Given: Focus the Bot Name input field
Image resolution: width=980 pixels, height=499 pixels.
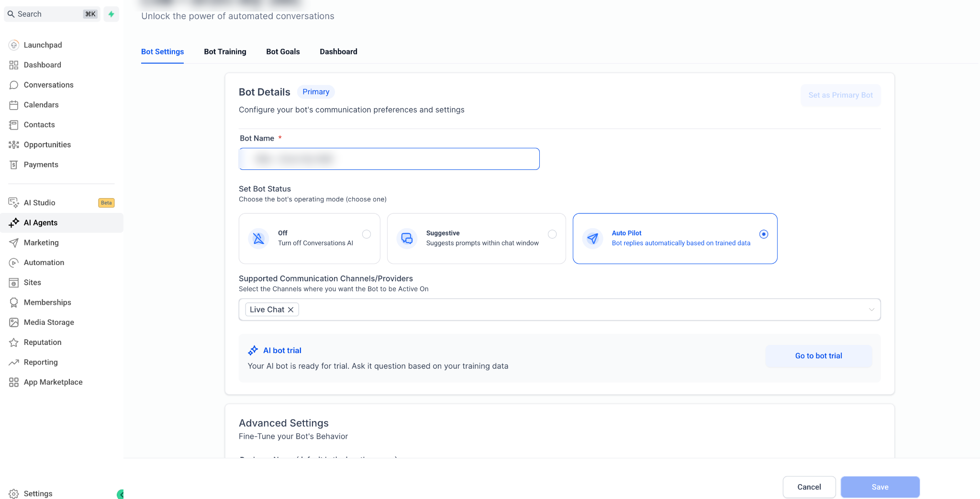Looking at the screenshot, I should click(x=389, y=159).
